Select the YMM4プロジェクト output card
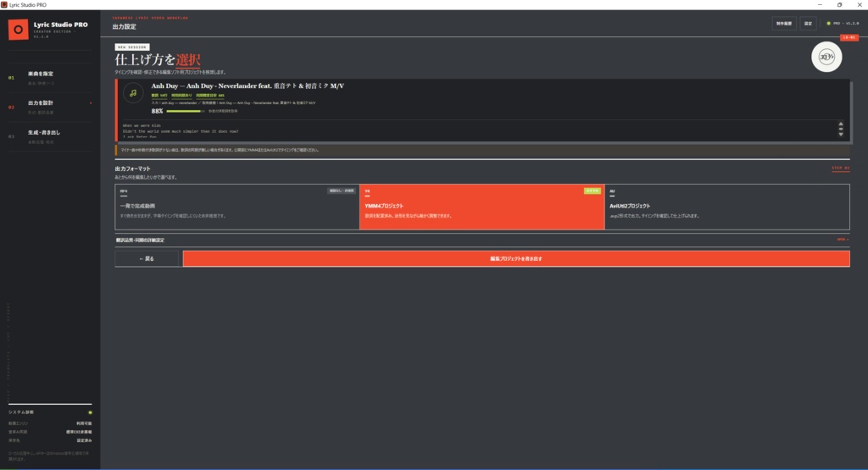 click(481, 207)
